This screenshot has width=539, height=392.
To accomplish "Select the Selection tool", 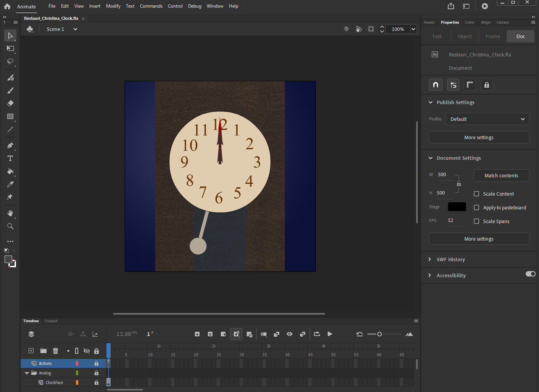I will [x=10, y=35].
